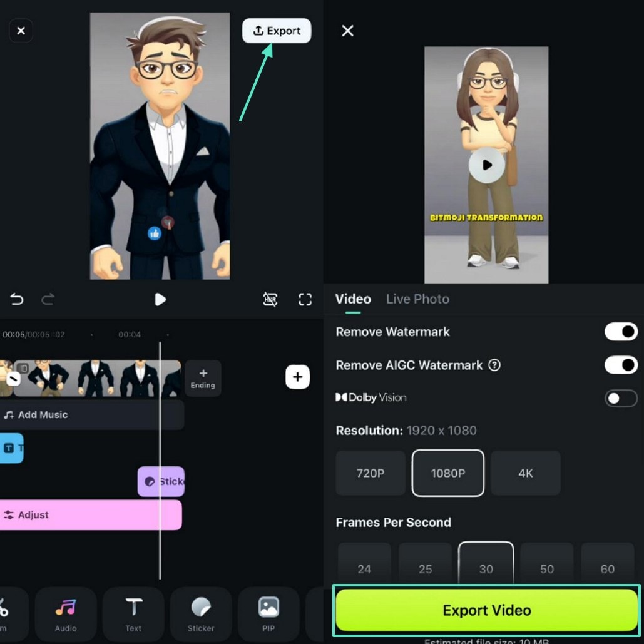The height and width of the screenshot is (644, 644).
Task: Select 720P resolution
Action: pyautogui.click(x=371, y=473)
